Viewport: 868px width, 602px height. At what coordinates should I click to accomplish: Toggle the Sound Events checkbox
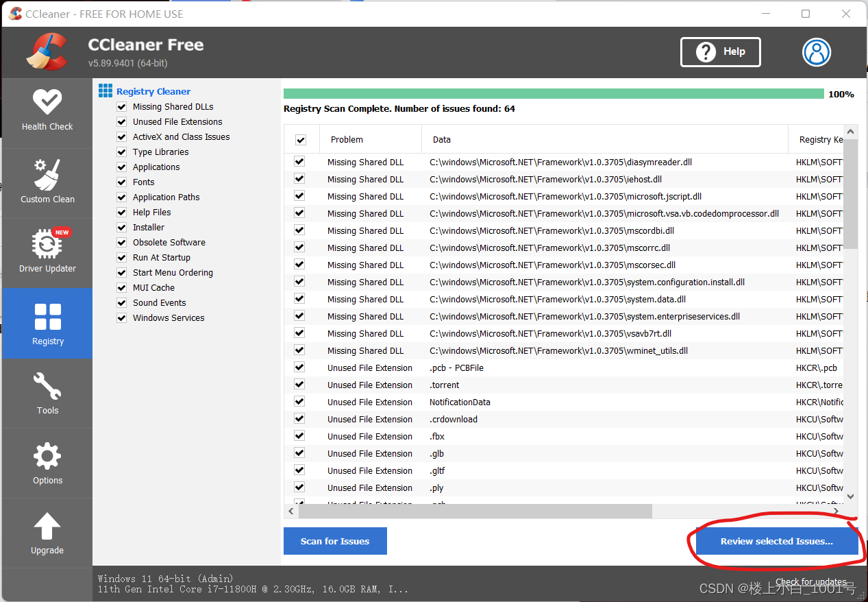click(122, 303)
